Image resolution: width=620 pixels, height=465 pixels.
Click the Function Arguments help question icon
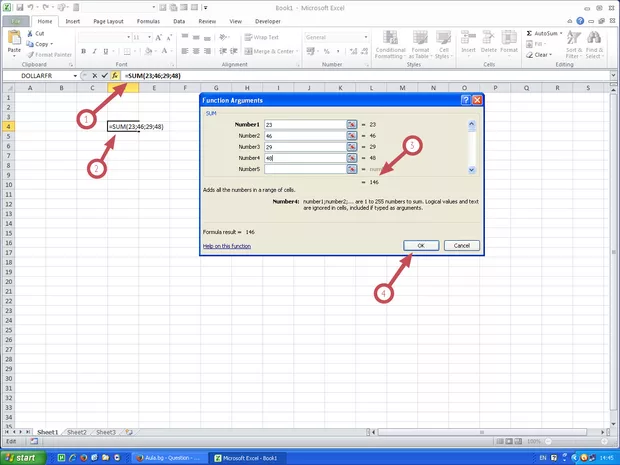tap(466, 101)
